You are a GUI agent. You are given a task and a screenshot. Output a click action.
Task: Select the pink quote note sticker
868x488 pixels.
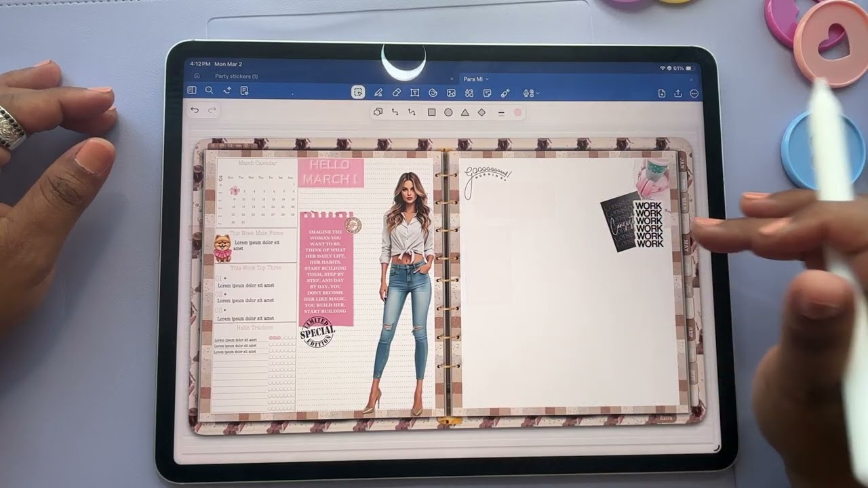pos(326,269)
